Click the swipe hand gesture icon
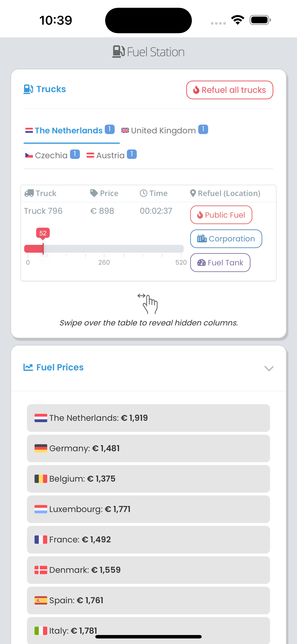 pyautogui.click(x=148, y=304)
